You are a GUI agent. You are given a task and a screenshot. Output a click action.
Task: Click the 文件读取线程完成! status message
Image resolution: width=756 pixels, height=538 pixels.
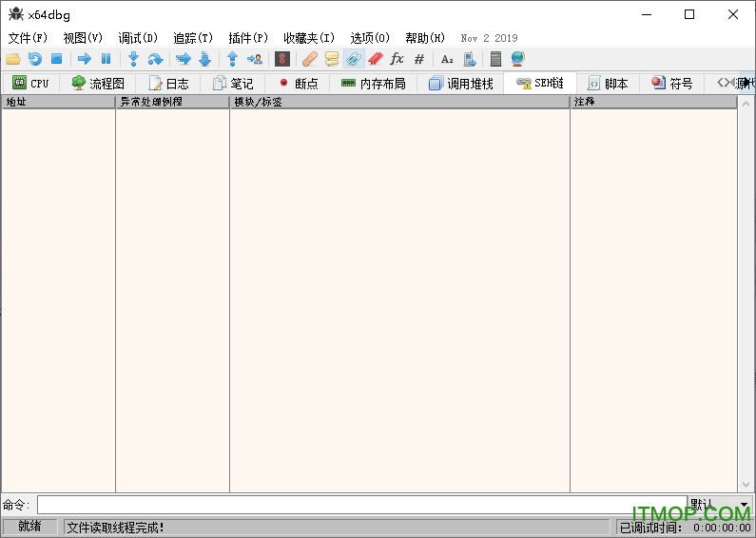(x=115, y=528)
